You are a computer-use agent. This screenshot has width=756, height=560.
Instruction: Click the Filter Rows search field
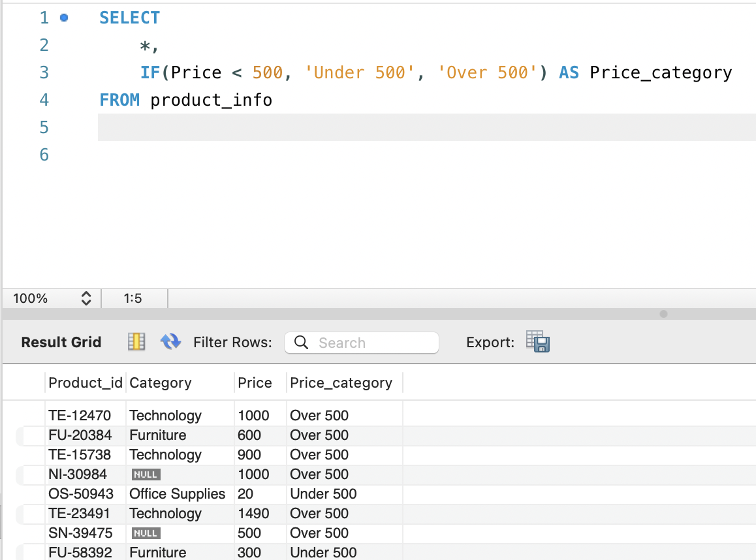click(362, 343)
